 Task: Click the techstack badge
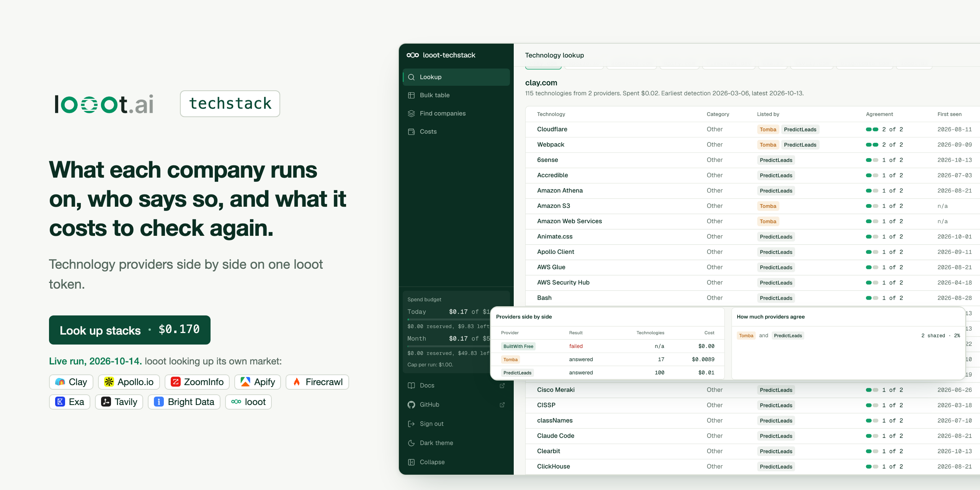click(x=230, y=104)
